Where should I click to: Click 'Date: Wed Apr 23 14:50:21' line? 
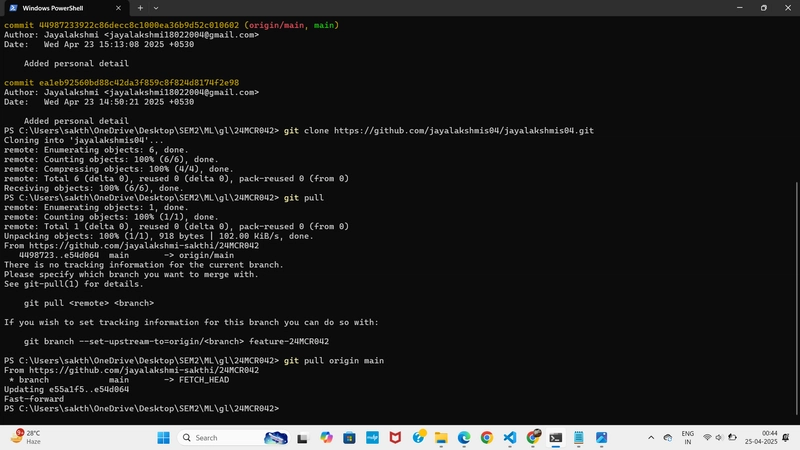99,102
